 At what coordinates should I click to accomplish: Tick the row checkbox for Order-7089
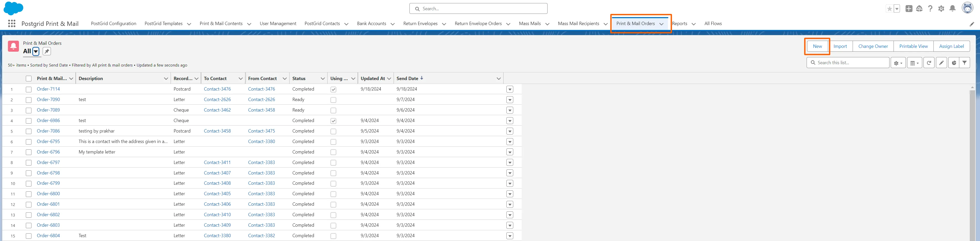pyautogui.click(x=29, y=111)
